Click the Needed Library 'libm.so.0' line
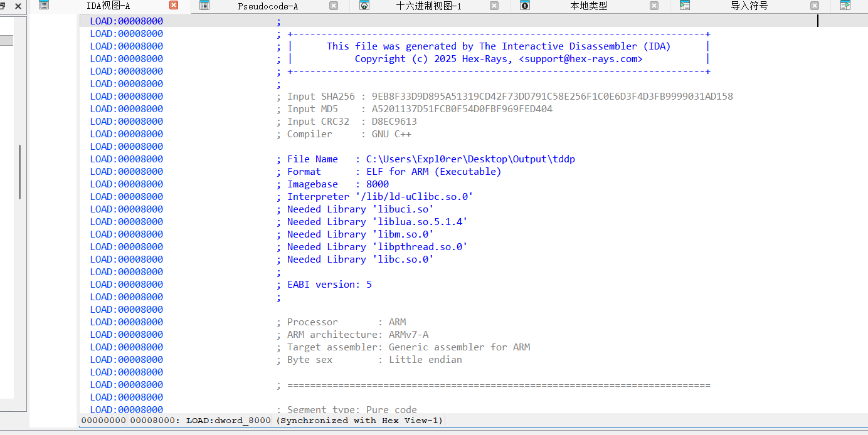Viewport: 868px width, 435px height. click(355, 234)
